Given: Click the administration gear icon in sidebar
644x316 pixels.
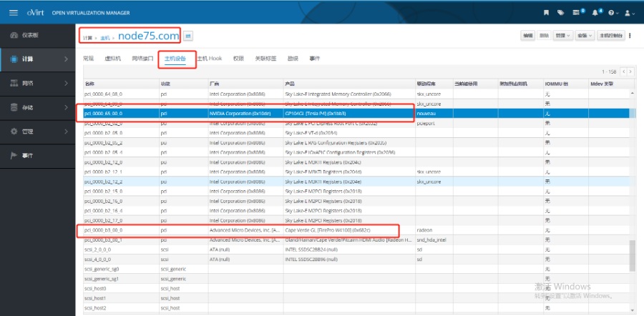Looking at the screenshot, I should (x=14, y=132).
